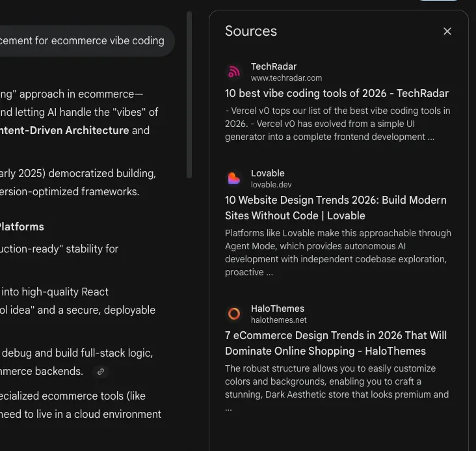Open '10 best vibe coding tools of 2026' article
Image resolution: width=476 pixels, height=451 pixels.
[x=337, y=93]
